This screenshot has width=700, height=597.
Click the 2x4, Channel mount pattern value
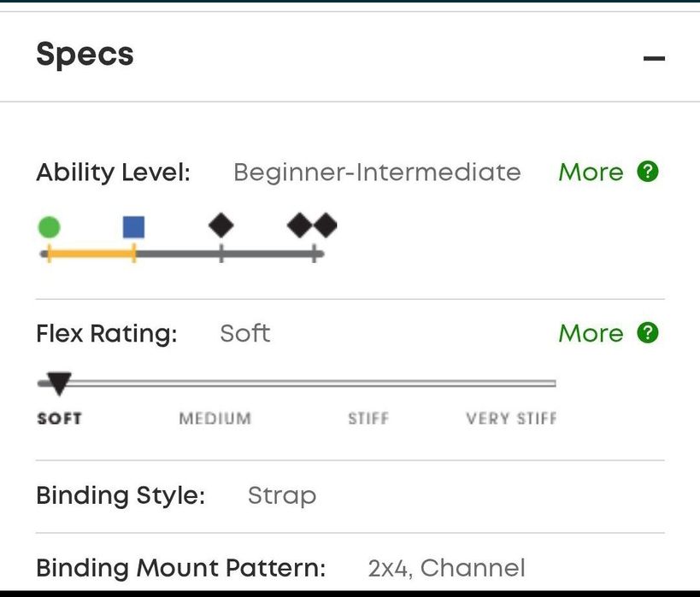click(446, 568)
